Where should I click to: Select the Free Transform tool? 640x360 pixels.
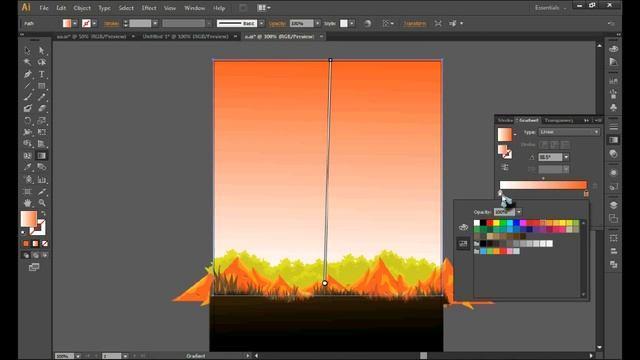pyautogui.click(x=42, y=132)
